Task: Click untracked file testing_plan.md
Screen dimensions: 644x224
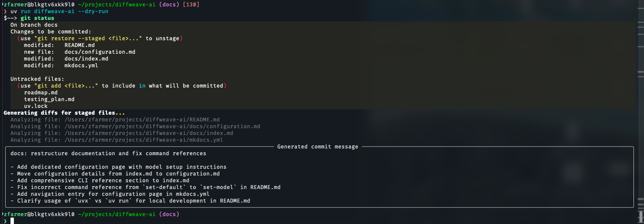Action: click(49, 99)
